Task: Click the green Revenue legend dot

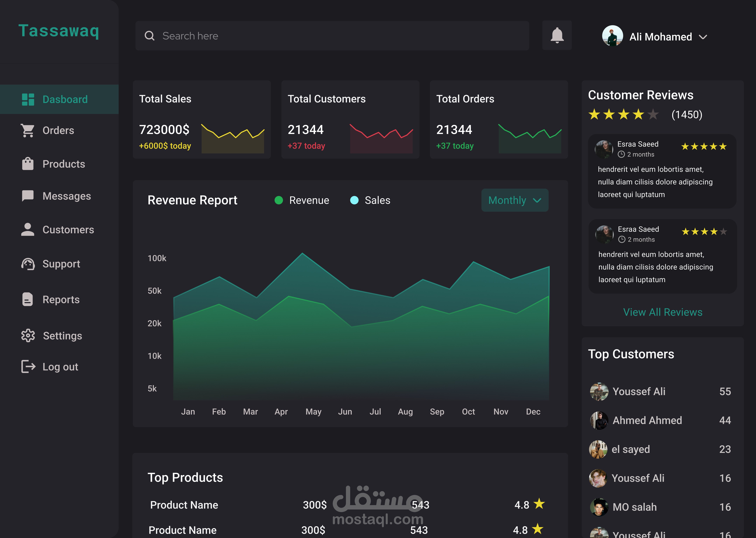Action: (279, 200)
